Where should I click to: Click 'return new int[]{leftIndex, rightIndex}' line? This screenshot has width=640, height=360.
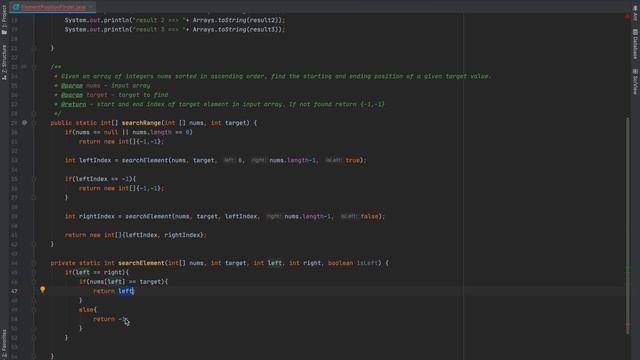click(x=136, y=235)
